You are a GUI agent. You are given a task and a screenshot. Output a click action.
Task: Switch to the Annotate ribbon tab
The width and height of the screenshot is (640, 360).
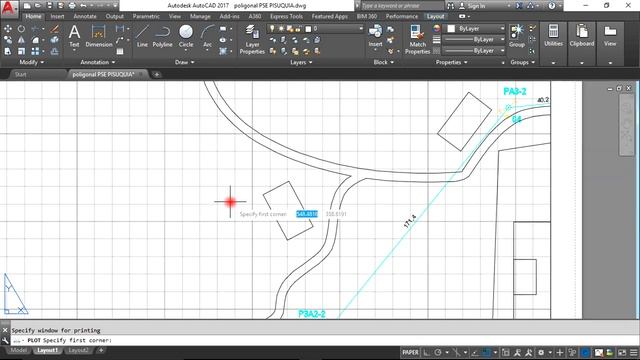(85, 16)
